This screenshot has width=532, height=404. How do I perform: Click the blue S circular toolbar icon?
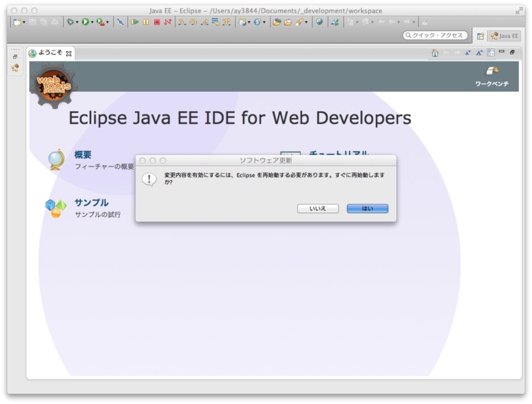pos(257,22)
